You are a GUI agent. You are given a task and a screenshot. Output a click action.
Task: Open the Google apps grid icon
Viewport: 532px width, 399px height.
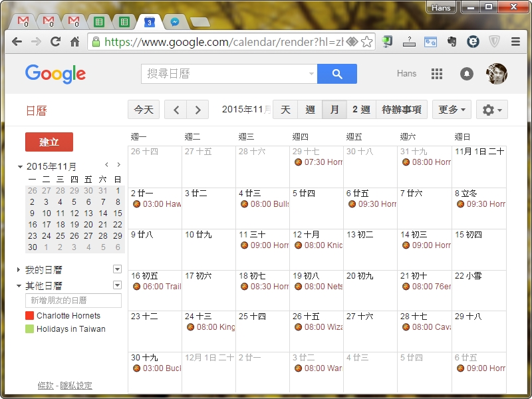tap(437, 74)
